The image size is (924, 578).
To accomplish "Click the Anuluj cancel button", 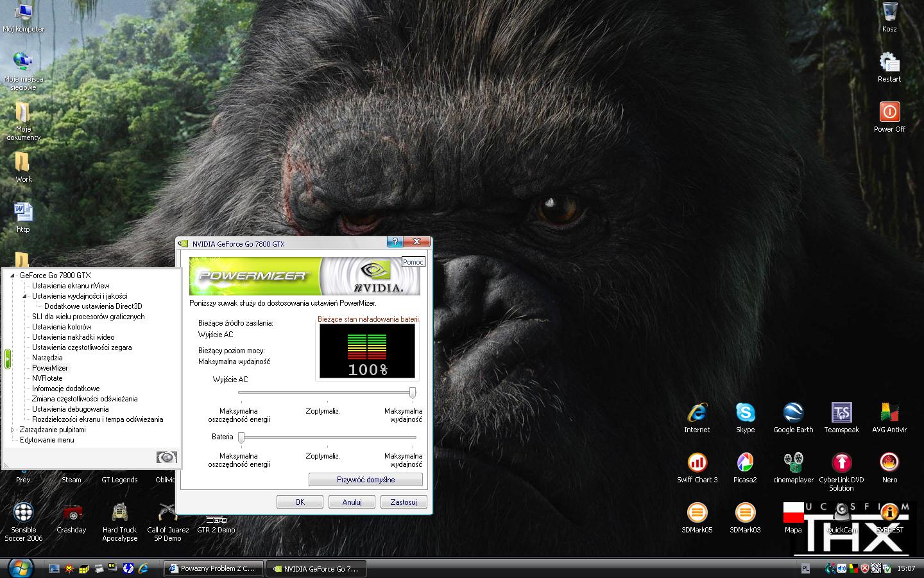I will (x=352, y=502).
